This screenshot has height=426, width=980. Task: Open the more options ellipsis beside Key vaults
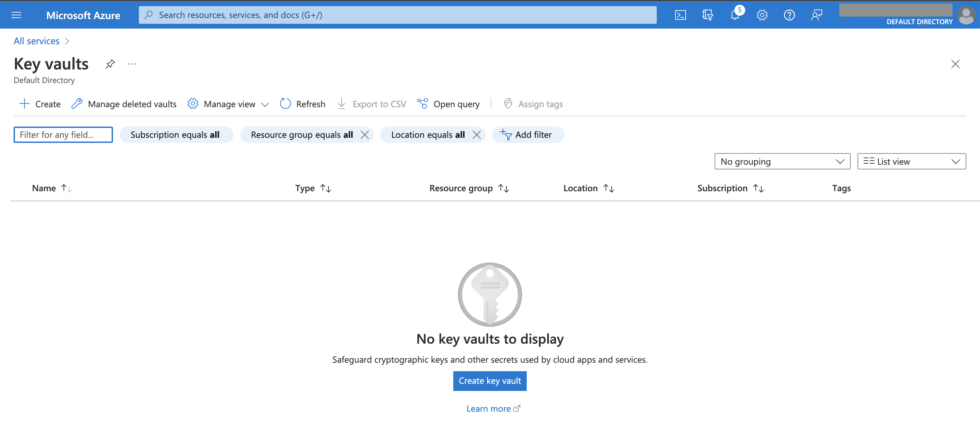tap(132, 64)
